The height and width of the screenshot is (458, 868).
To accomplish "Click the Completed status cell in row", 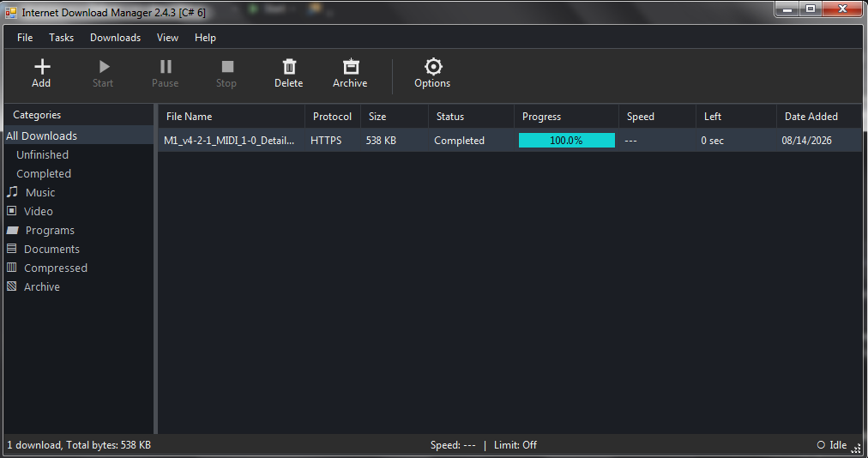I will (460, 141).
